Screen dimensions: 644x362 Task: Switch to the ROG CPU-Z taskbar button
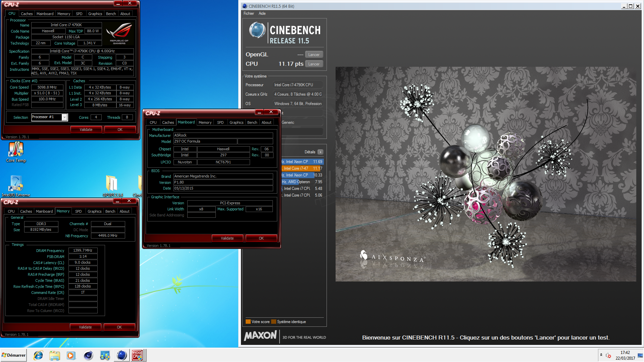tap(138, 355)
